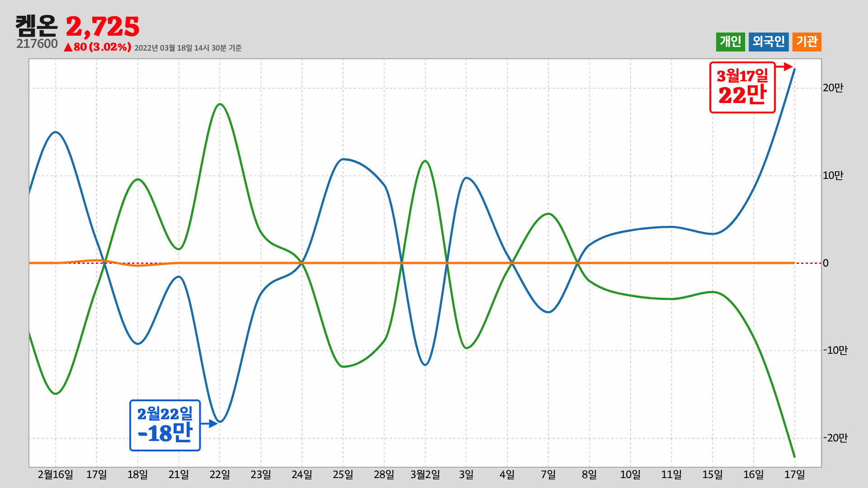This screenshot has height=488, width=868.
Task: Click the 16일 x-axis label
Action: tap(754, 474)
